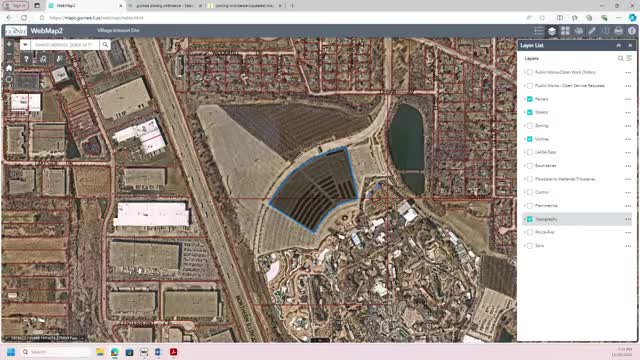Click the Village Website Site link
640x360 pixels.
pyautogui.click(x=118, y=30)
